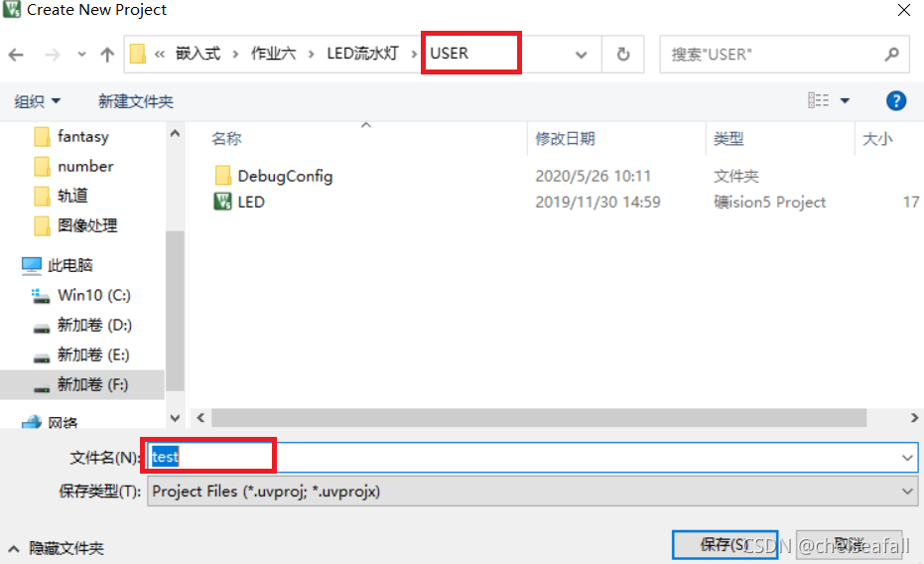Go back with the left arrow icon

(16, 55)
